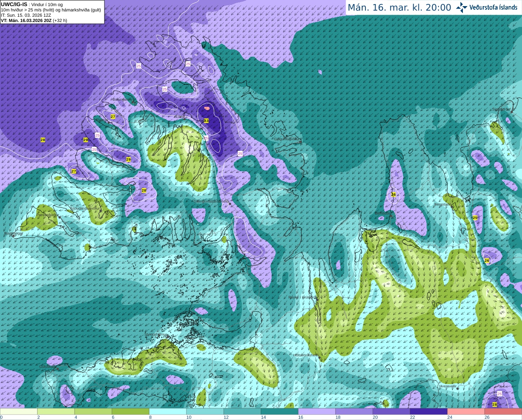Click the purple 20–22 m/s legend swatch
Viewport: 522px width, 420px height.
pos(391,411)
